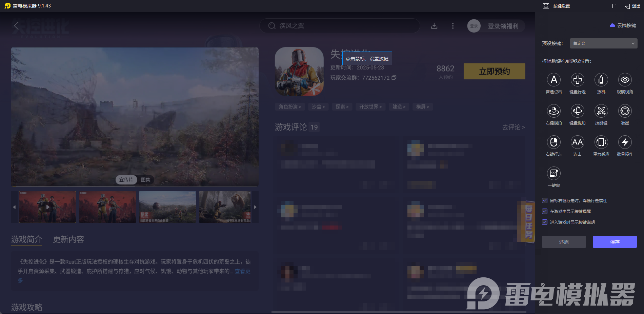The width and height of the screenshot is (644, 314).
Task: Open the keymap folder icon
Action: coord(616,6)
